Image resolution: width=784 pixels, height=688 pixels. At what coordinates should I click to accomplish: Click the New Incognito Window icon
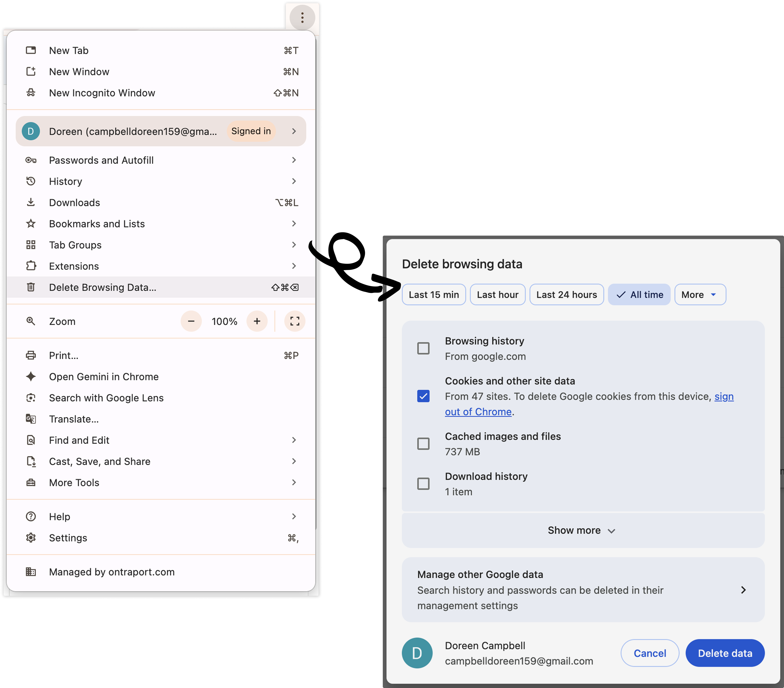31,93
